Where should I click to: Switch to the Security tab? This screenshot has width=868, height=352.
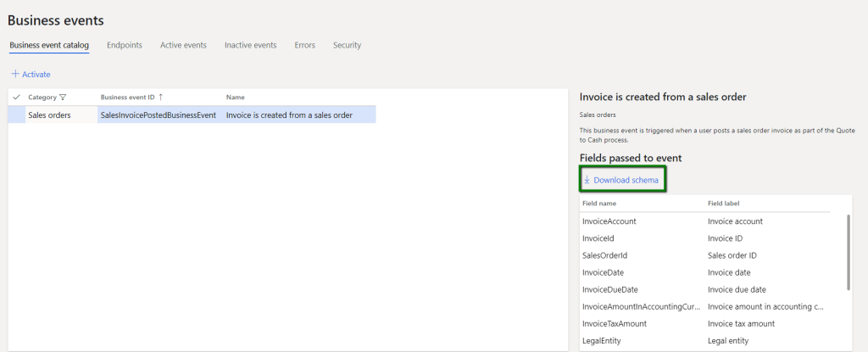click(x=347, y=45)
